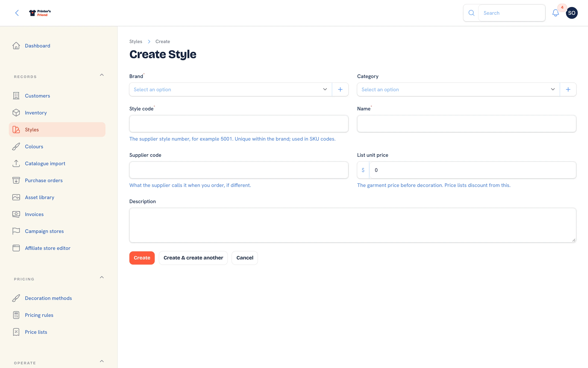Click the Catalogue import upload icon
Viewport: 588px width, 368px height.
(16, 163)
